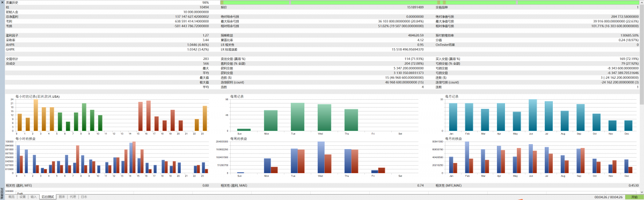
Task: Click largest loss trade -8 343 600.00000000
Action: click(624, 68)
